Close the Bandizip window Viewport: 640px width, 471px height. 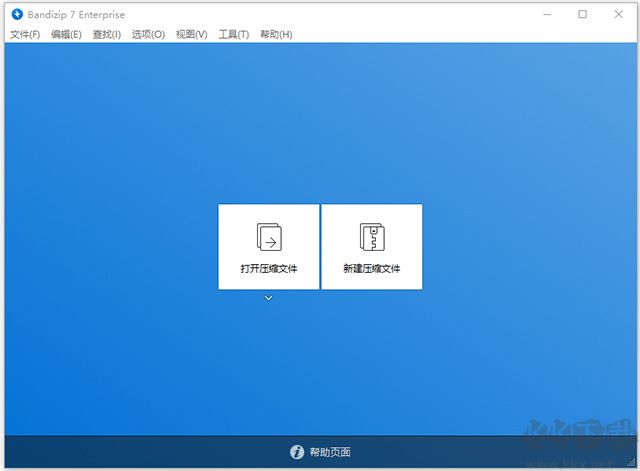click(617, 15)
